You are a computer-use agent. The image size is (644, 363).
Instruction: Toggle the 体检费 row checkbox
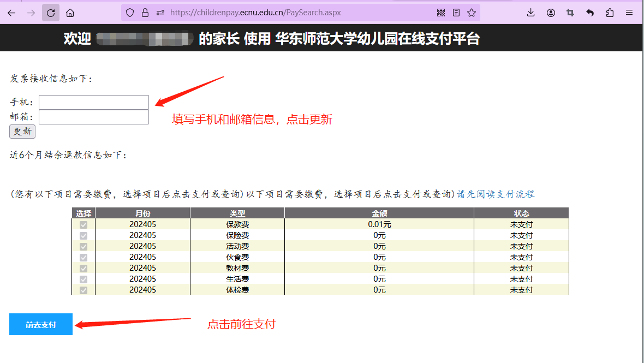(x=84, y=290)
